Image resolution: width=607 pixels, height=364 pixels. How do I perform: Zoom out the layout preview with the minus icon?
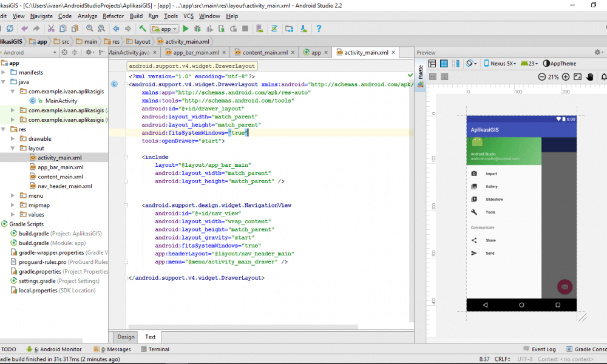(x=542, y=76)
